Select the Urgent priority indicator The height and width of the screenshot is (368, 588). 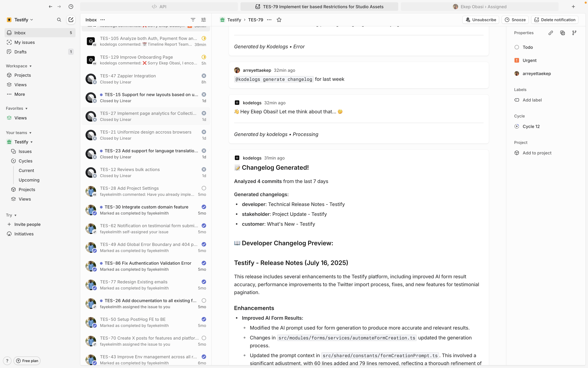[x=517, y=60]
